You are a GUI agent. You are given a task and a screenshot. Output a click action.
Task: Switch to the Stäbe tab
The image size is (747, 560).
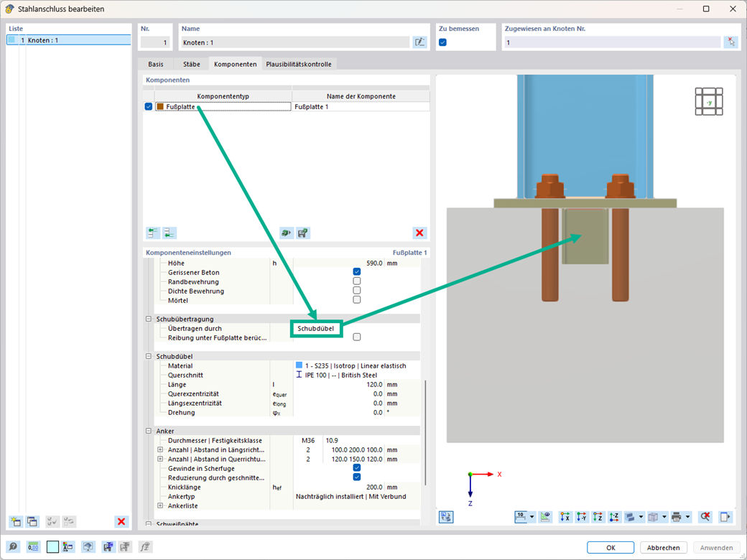point(192,64)
